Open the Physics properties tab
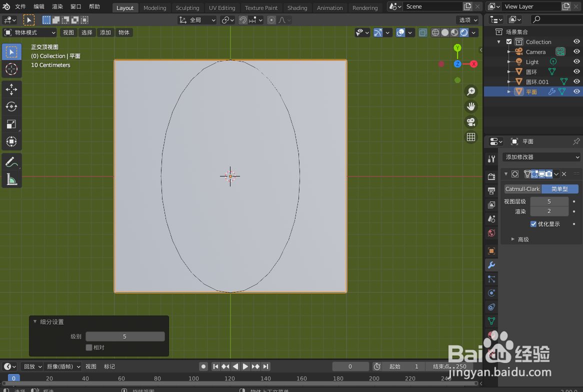This screenshot has height=392, width=583. pyautogui.click(x=491, y=294)
